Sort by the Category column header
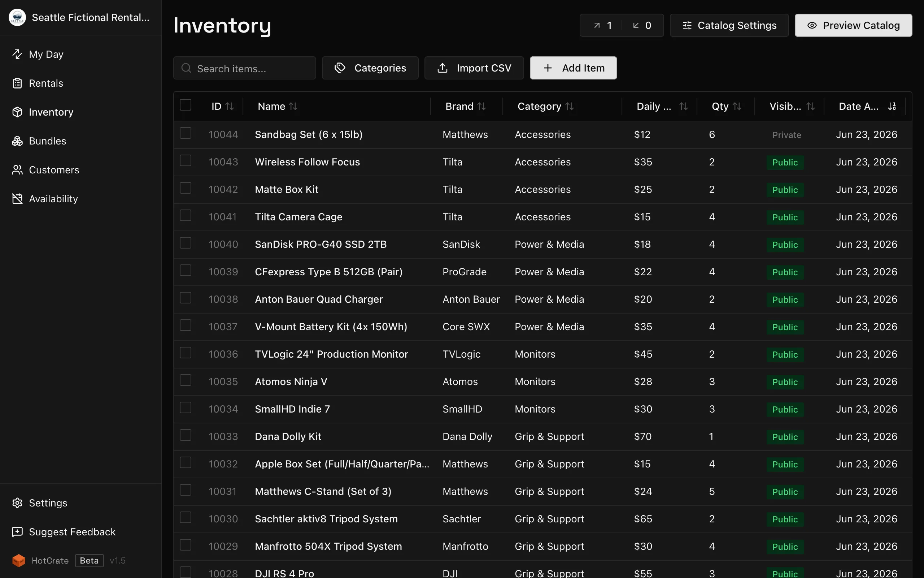924x578 pixels. [x=546, y=106]
